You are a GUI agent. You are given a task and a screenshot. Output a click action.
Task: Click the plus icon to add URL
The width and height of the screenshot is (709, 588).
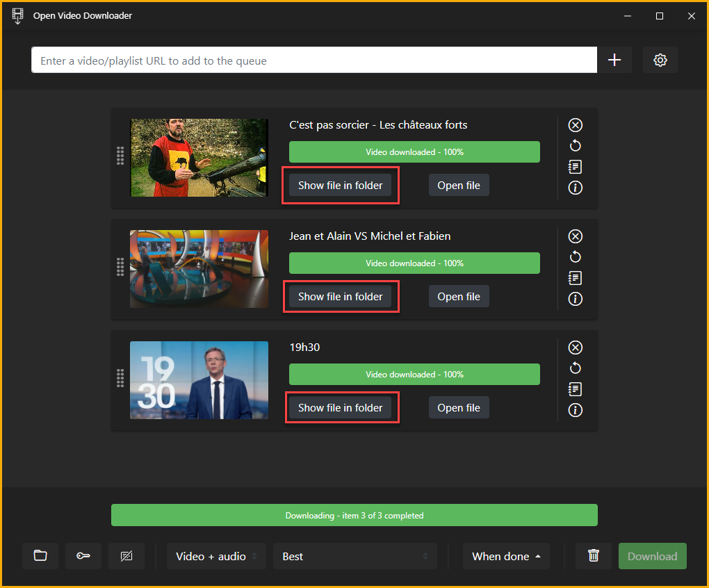(614, 60)
